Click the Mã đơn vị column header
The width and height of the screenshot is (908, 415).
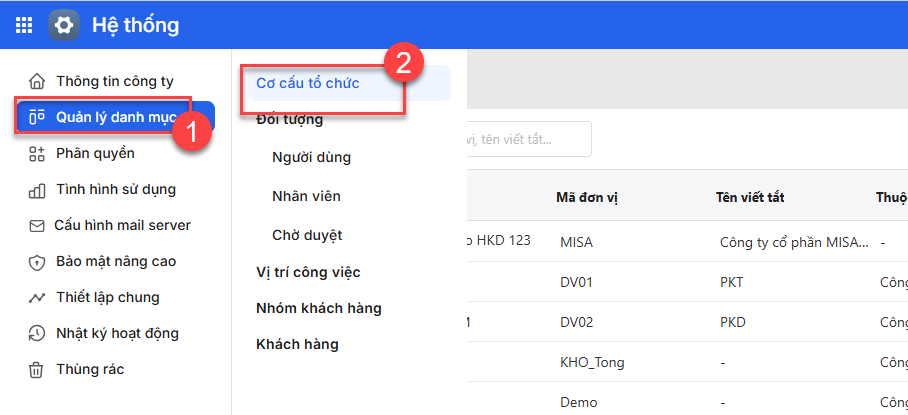click(587, 197)
